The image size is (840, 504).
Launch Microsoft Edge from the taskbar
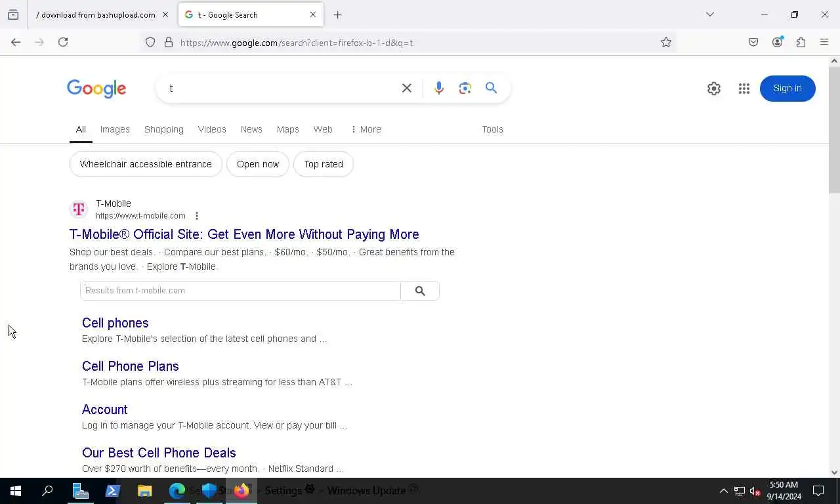tap(177, 491)
